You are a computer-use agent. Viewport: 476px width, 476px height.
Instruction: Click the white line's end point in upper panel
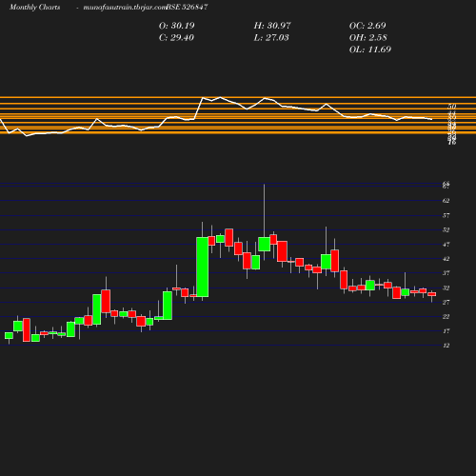(431, 120)
